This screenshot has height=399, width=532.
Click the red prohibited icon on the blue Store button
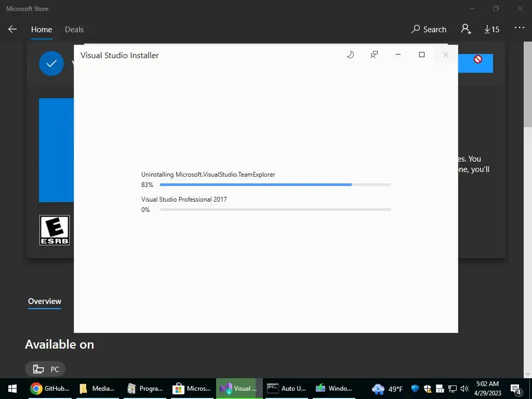tap(478, 59)
